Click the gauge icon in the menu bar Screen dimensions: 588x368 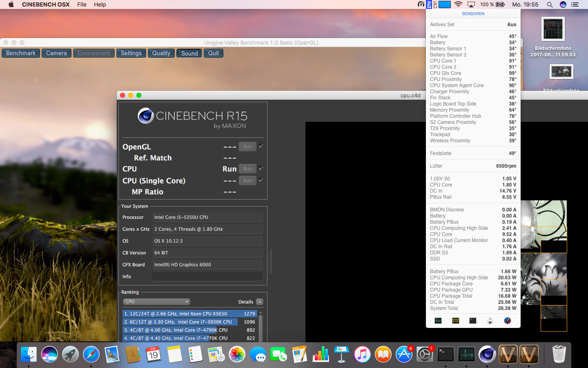point(421,4)
